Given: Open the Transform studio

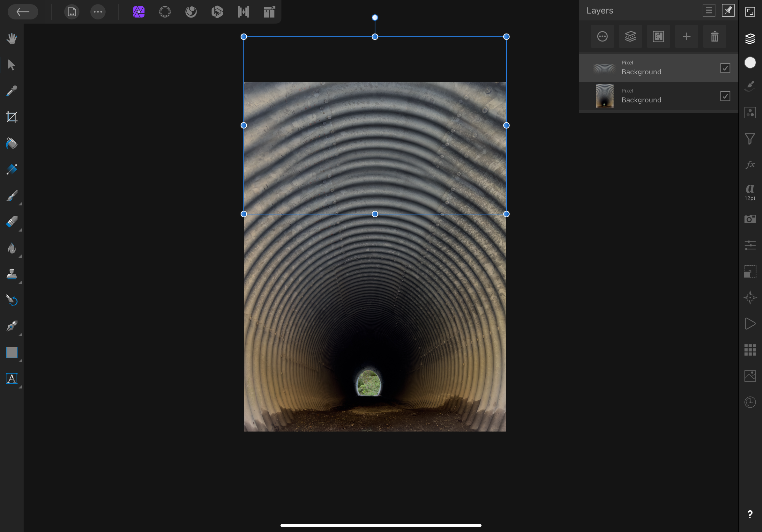Looking at the screenshot, I should pos(750,271).
